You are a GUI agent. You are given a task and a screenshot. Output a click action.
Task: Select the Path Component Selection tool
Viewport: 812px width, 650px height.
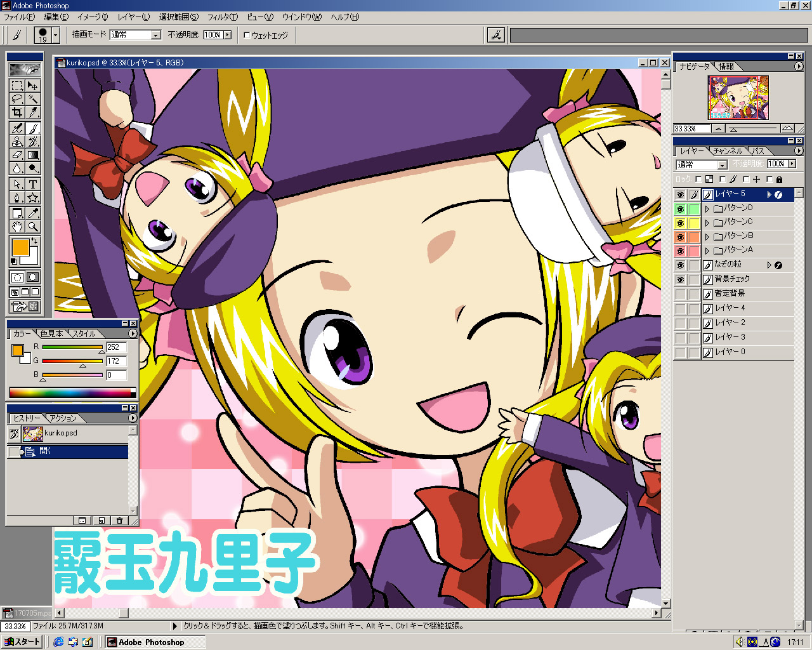tap(17, 185)
